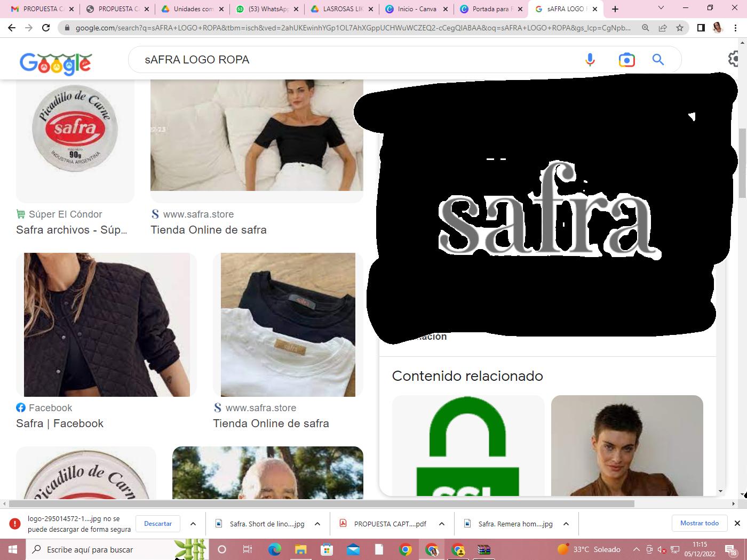
Task: Expand options for Safra. Remera hom download
Action: [566, 524]
